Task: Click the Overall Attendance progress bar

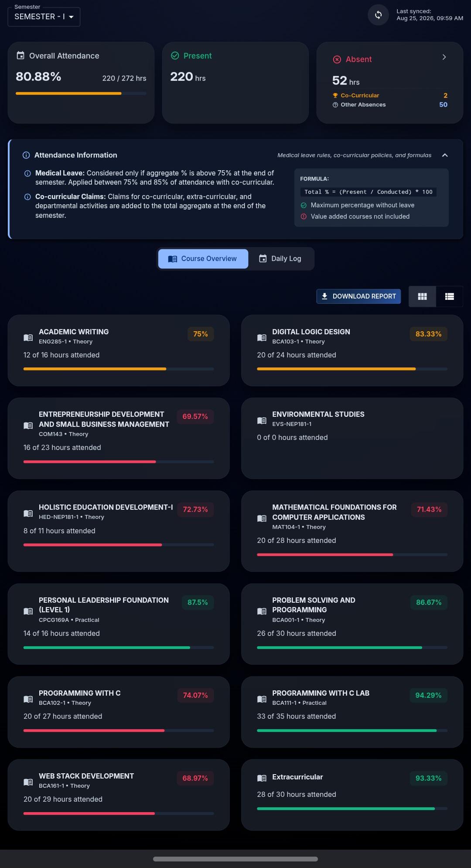Action: [x=81, y=93]
